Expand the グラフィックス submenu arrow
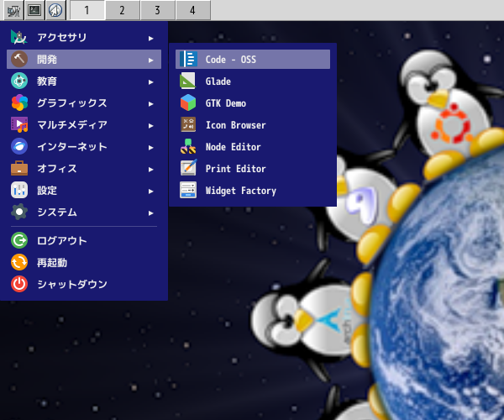Viewport: 504px width, 420px height. (150, 104)
